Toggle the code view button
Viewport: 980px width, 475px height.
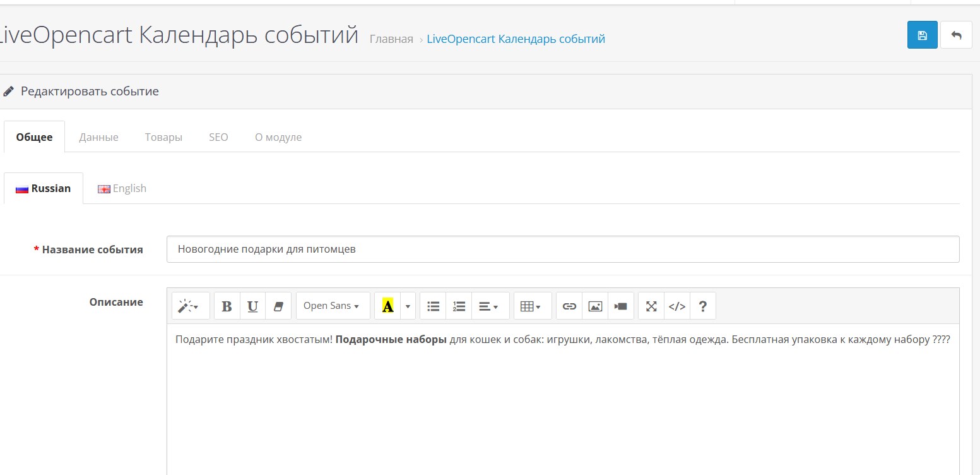click(677, 306)
